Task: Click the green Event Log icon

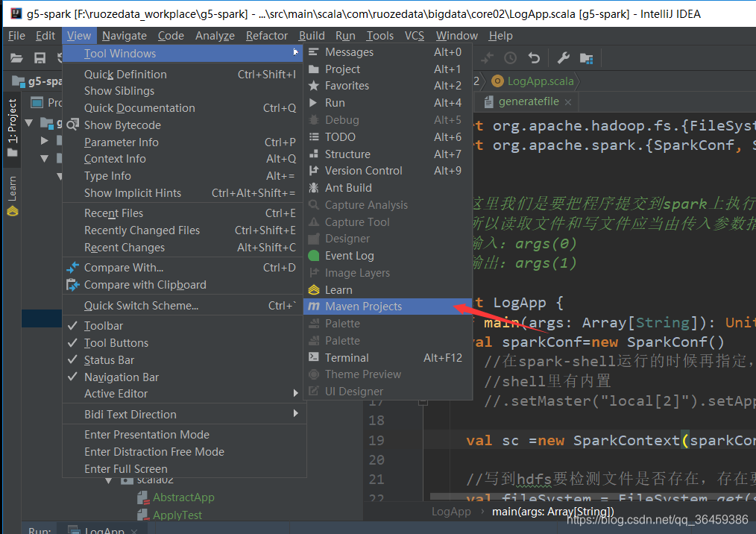Action: coord(314,256)
